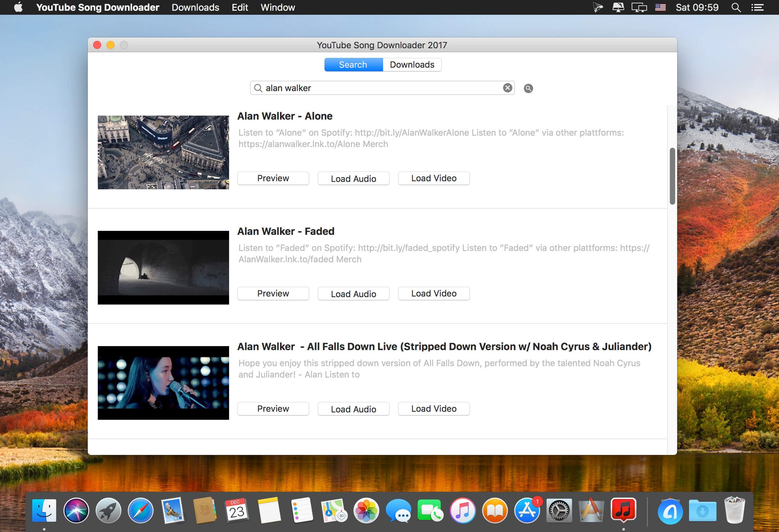Open Maps from the Dock
The image size is (779, 532).
coord(334,511)
